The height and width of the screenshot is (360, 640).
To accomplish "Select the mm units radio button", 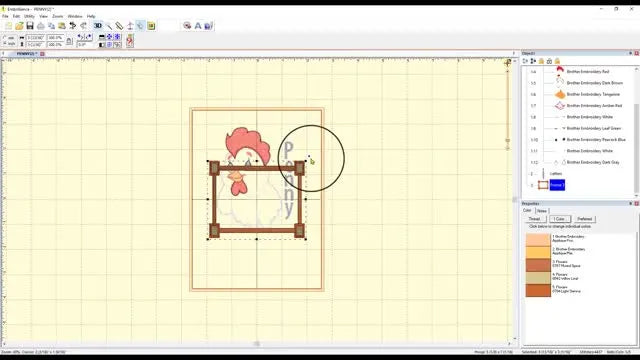I will (5, 38).
